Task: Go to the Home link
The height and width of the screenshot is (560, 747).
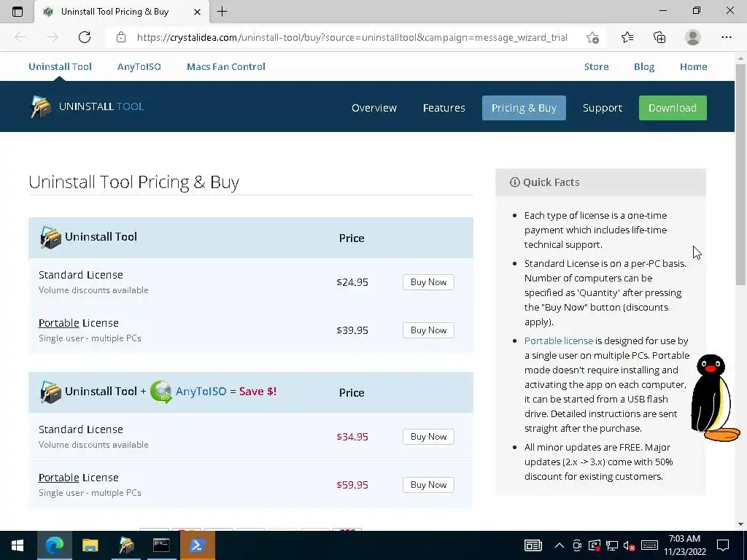Action: point(693,66)
